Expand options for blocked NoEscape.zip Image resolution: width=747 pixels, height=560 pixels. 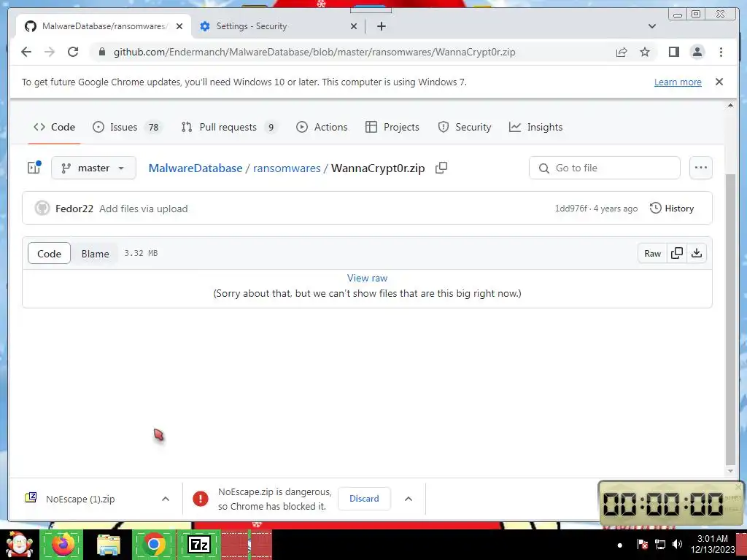coord(409,499)
